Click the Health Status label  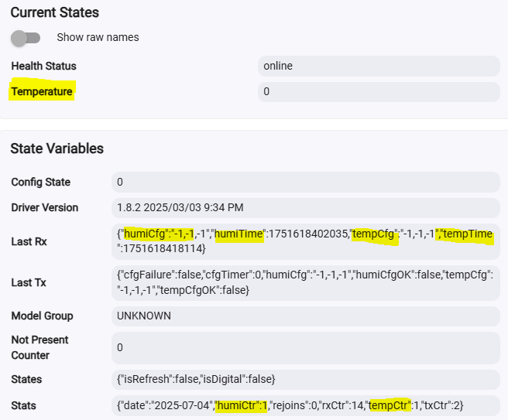pyautogui.click(x=43, y=66)
